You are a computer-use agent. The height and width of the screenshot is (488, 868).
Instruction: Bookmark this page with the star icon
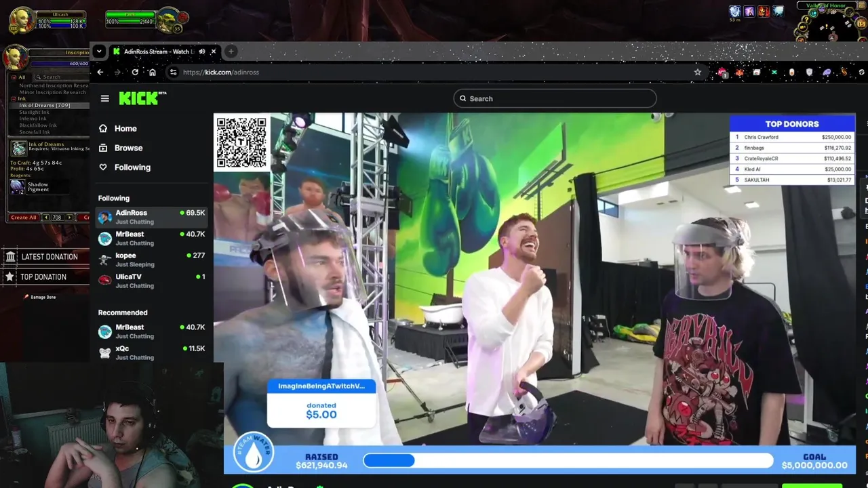[x=697, y=72]
